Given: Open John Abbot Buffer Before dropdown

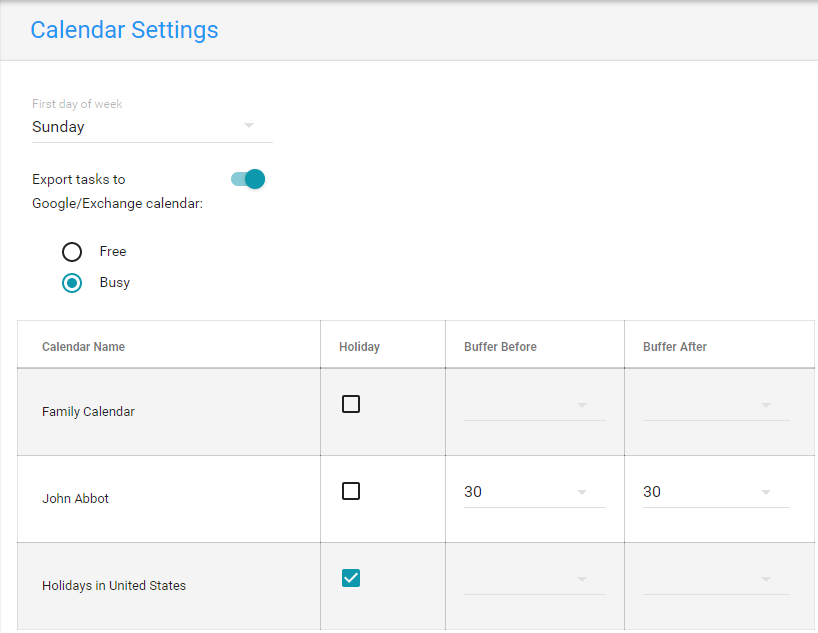Looking at the screenshot, I should (534, 492).
